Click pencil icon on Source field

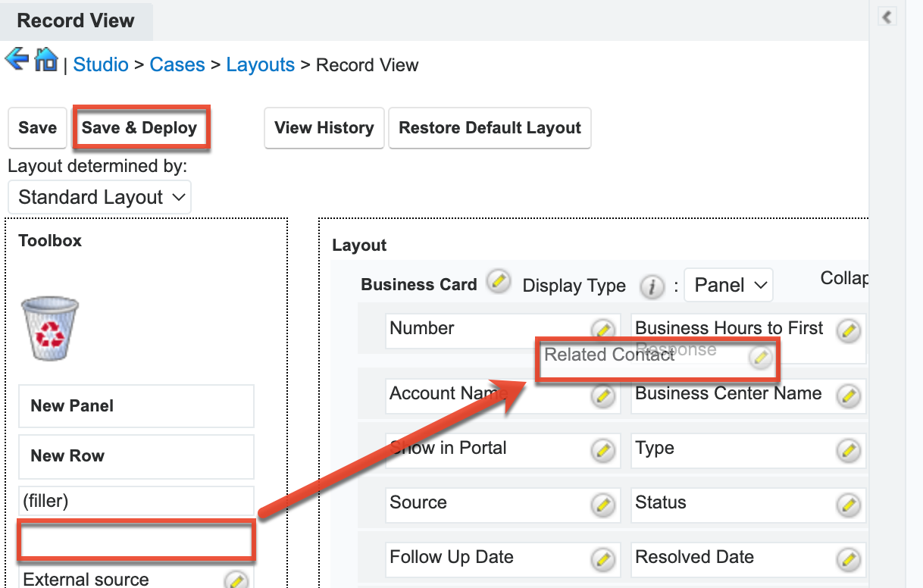602,504
